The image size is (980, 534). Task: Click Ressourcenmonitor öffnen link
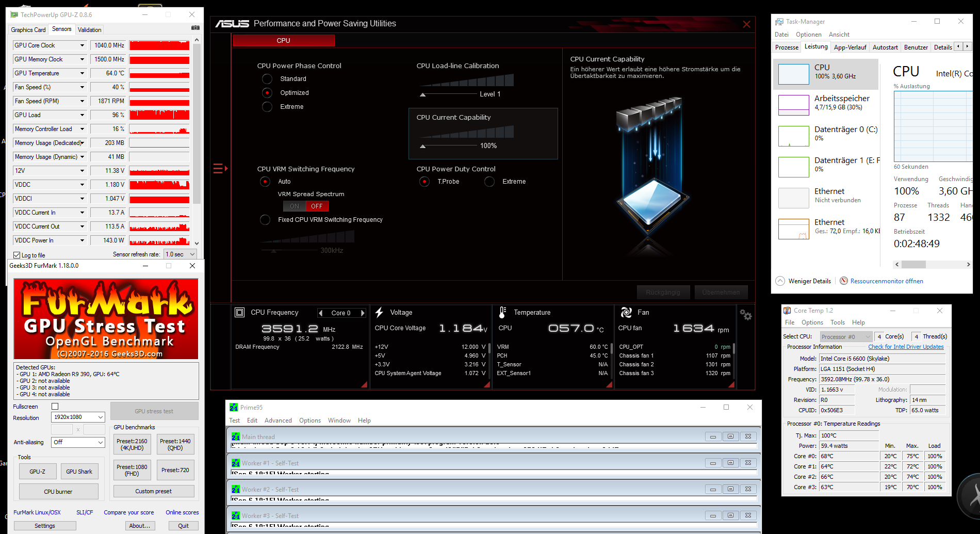(887, 281)
